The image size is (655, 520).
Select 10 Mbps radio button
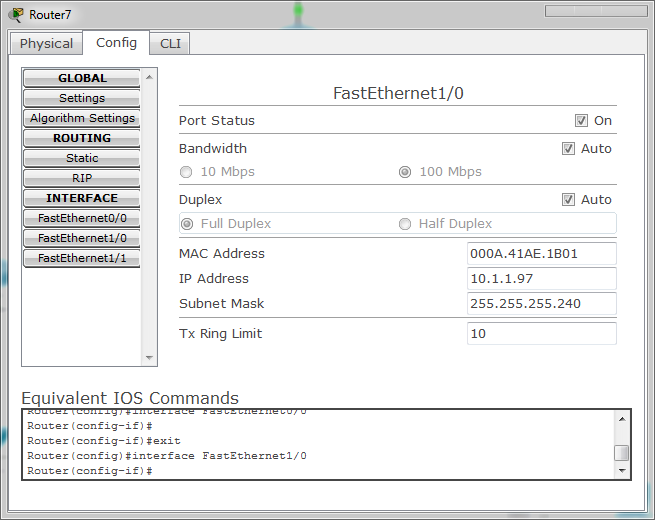[x=186, y=172]
